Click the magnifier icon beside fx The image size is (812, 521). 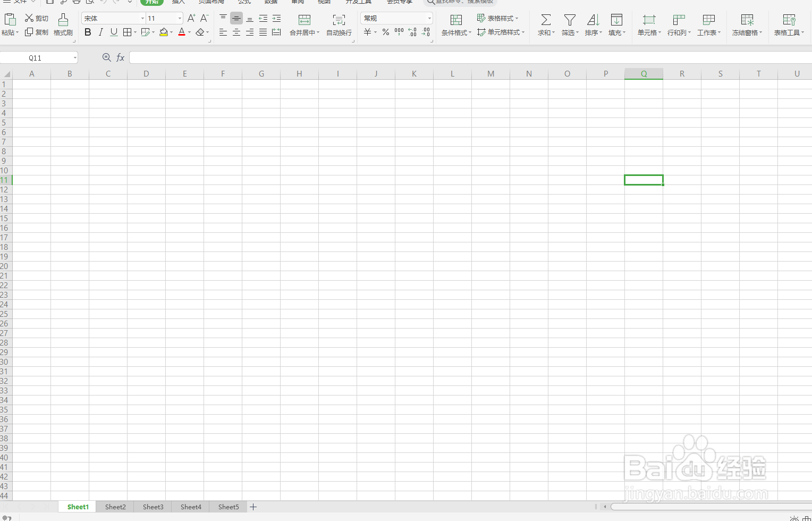tap(106, 57)
